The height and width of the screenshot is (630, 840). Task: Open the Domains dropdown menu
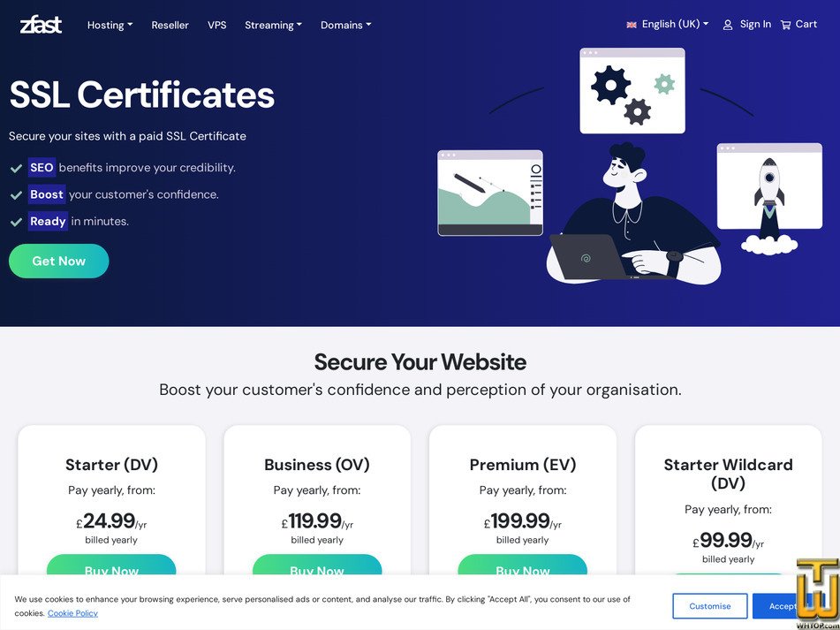pyautogui.click(x=345, y=25)
